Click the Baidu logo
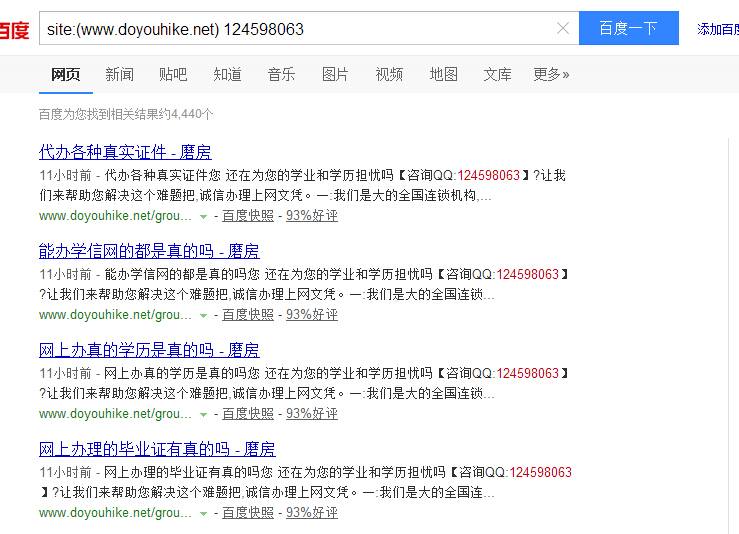This screenshot has width=739, height=534. [x=14, y=30]
